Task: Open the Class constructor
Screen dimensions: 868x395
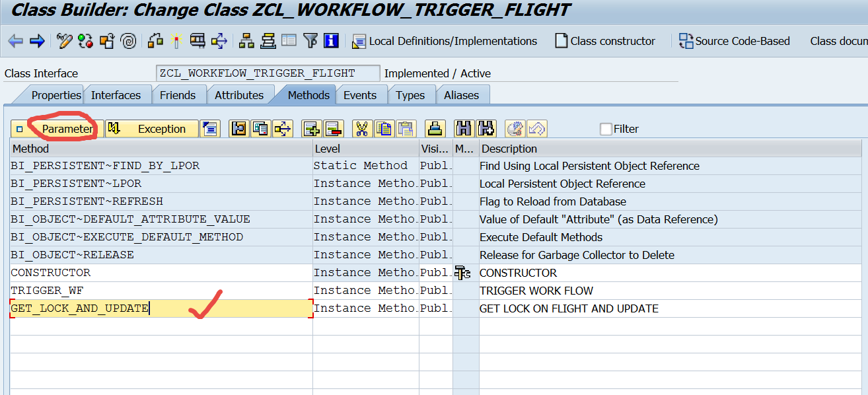Action: [605, 41]
